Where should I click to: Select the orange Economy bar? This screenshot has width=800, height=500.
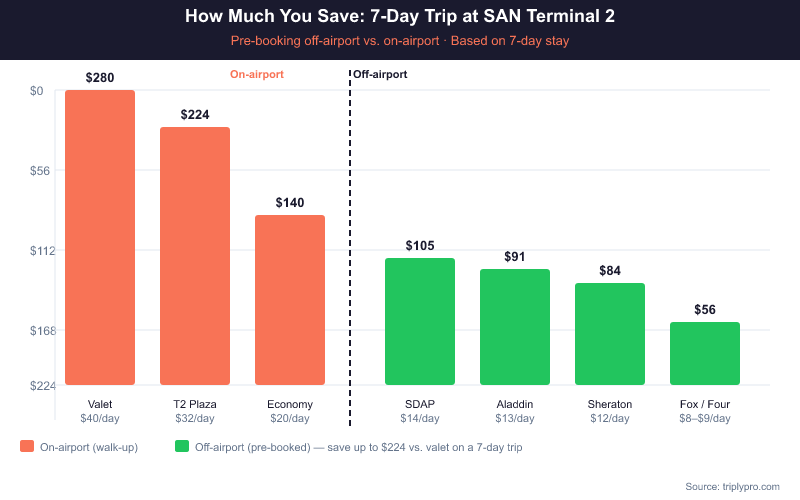click(290, 300)
